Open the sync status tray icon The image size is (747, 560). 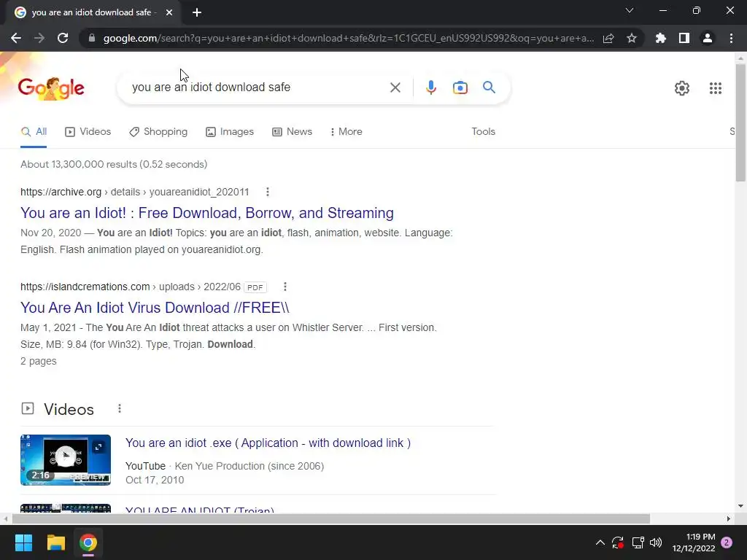point(618,542)
